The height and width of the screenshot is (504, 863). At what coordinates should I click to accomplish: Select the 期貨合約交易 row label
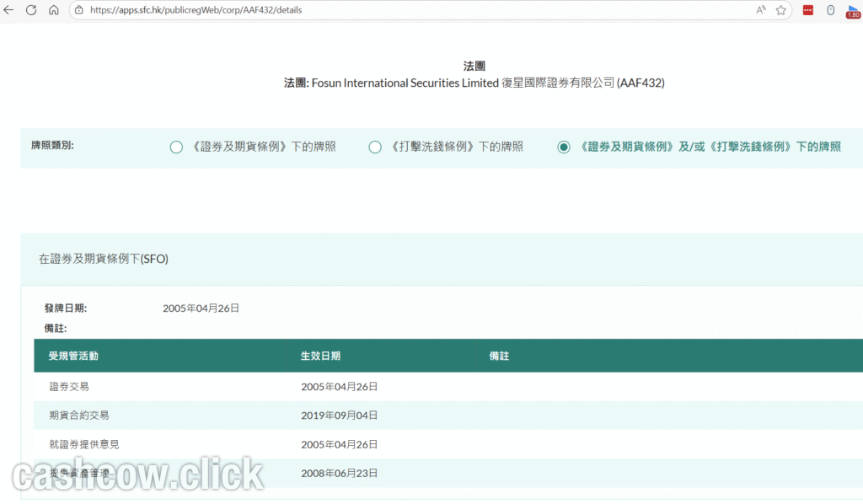point(79,416)
